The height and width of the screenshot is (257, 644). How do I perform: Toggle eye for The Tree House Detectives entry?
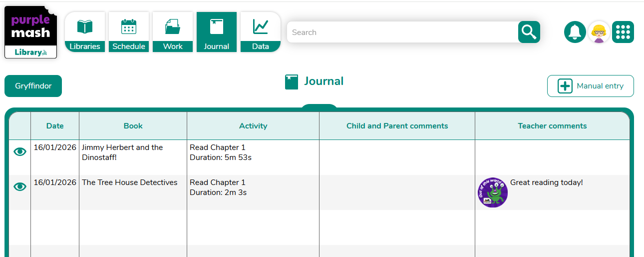pyautogui.click(x=20, y=186)
